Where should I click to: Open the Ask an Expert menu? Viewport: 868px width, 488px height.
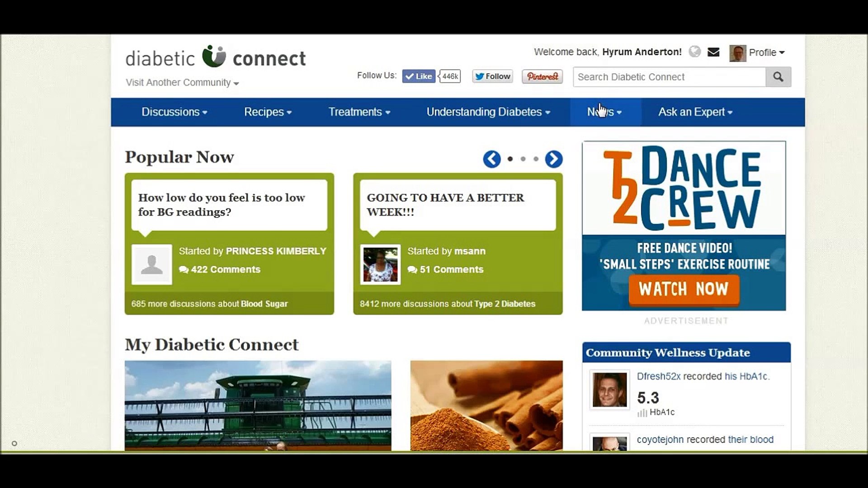[695, 112]
